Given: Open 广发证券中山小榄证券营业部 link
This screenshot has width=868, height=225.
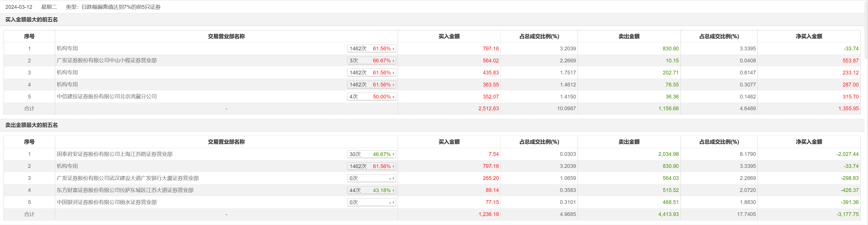Looking at the screenshot, I should pos(107,60).
